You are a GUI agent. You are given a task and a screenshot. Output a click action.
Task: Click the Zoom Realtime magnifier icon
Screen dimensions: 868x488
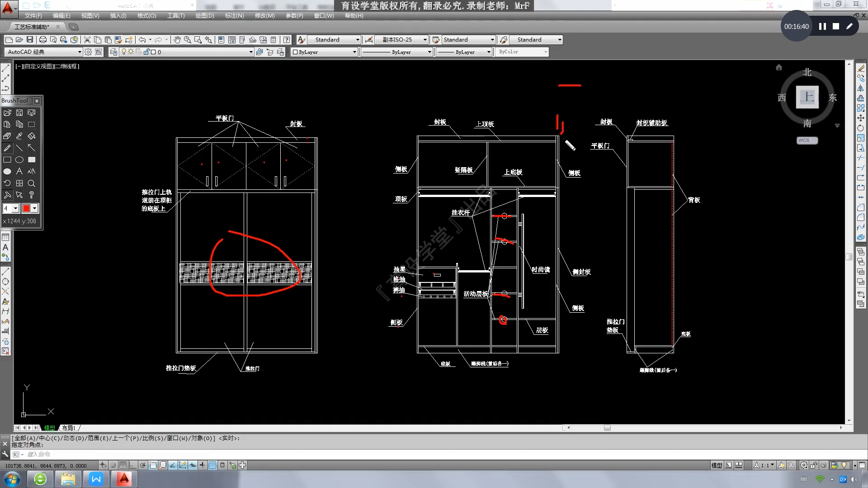pos(187,40)
